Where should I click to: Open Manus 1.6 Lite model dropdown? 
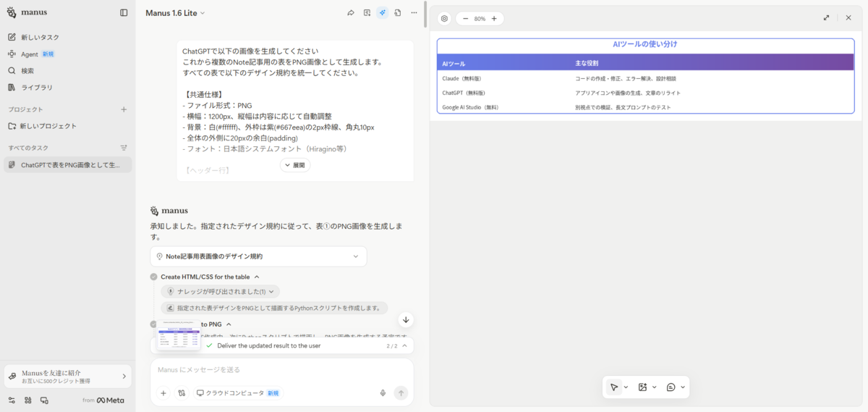175,13
